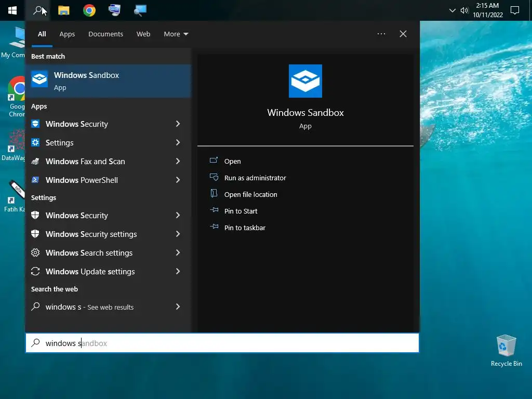Click the Windows Fax and Scan icon
532x399 pixels.
35,161
